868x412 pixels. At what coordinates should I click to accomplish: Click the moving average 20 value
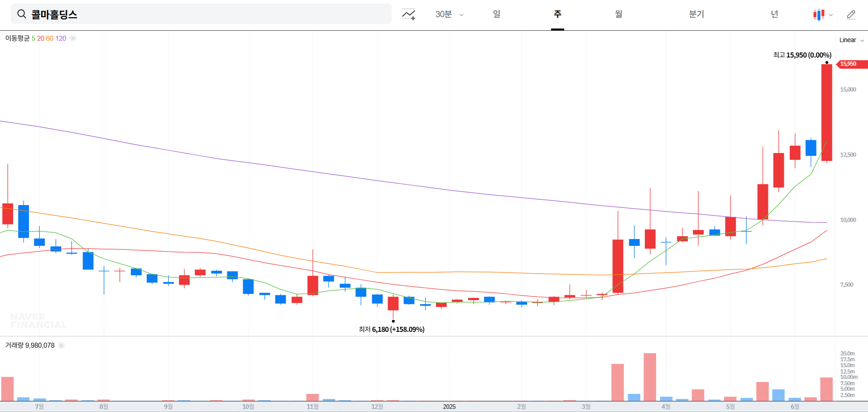[41, 38]
